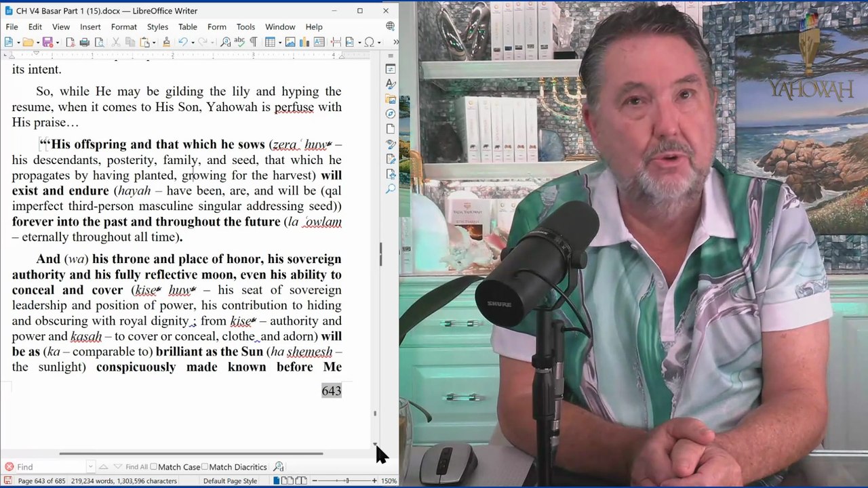Select multiple-page view in status bar
Viewport: 868px width, 488px height.
[288, 481]
